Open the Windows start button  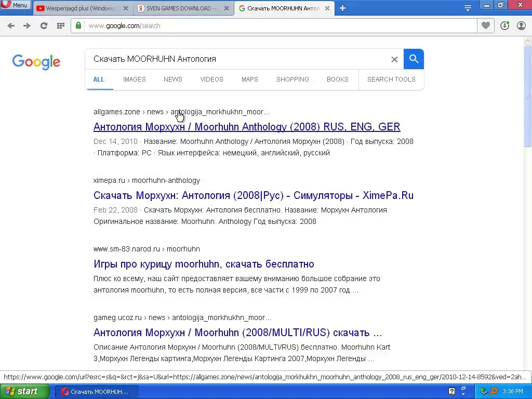tap(24, 392)
